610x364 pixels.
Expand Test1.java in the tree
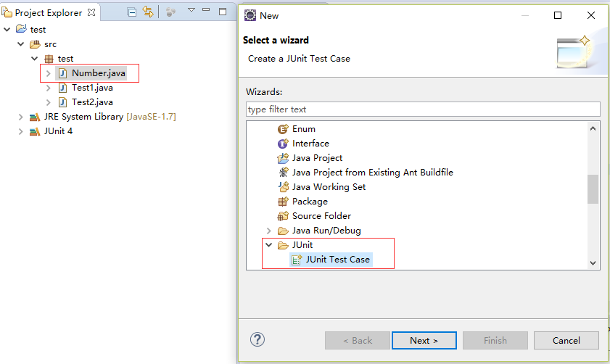point(49,88)
